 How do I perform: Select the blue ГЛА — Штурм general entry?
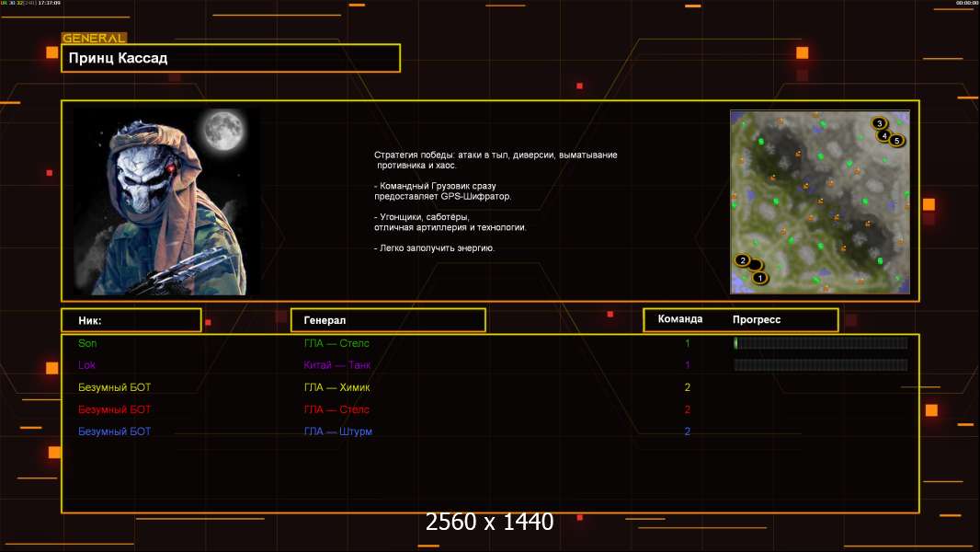pos(337,431)
